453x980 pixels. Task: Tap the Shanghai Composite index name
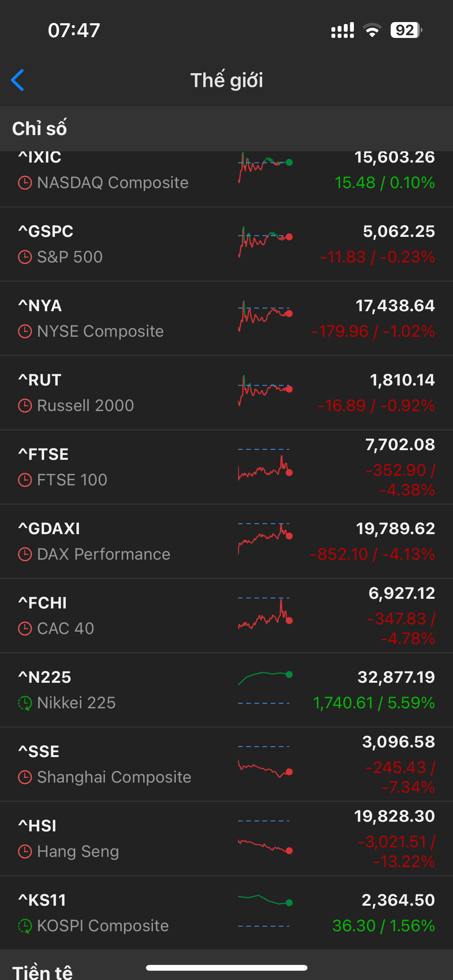point(114,777)
